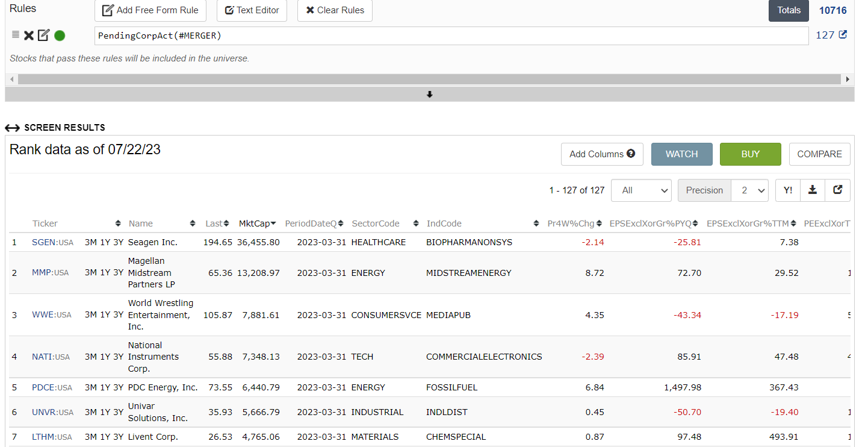Edit the PendingCorpAct rule via pencil icon
Image resolution: width=868 pixels, height=447 pixels.
(x=43, y=36)
